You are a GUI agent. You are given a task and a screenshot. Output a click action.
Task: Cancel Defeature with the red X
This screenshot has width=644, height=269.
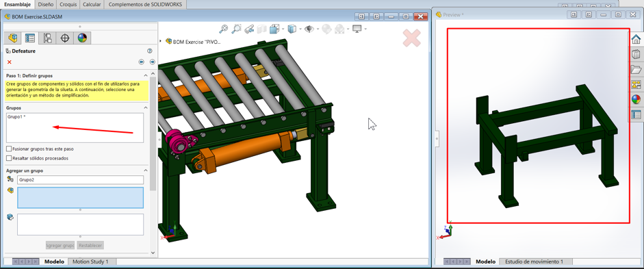[10, 62]
